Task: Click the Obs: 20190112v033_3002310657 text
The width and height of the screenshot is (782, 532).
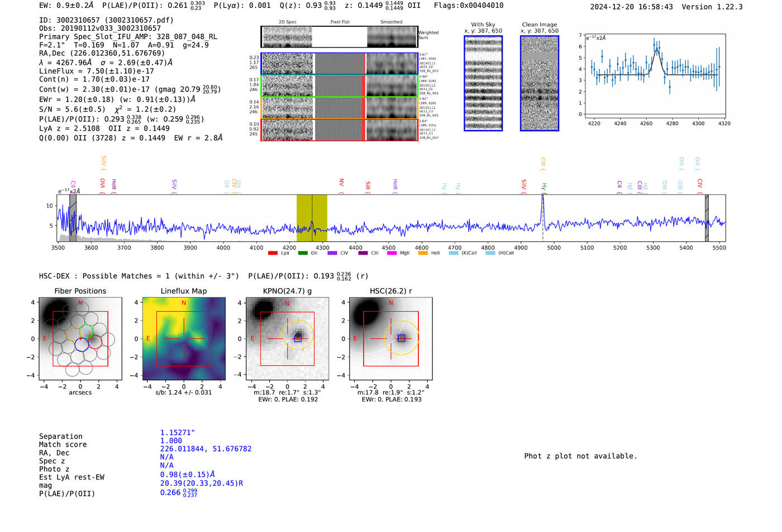Action: pos(100,28)
